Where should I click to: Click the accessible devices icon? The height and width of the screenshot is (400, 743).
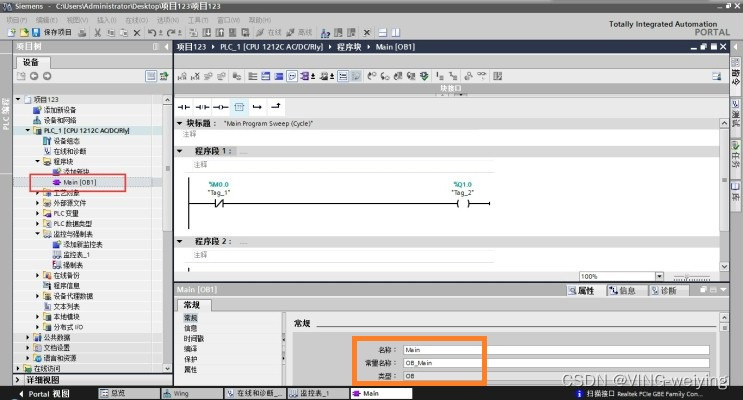tap(325, 33)
